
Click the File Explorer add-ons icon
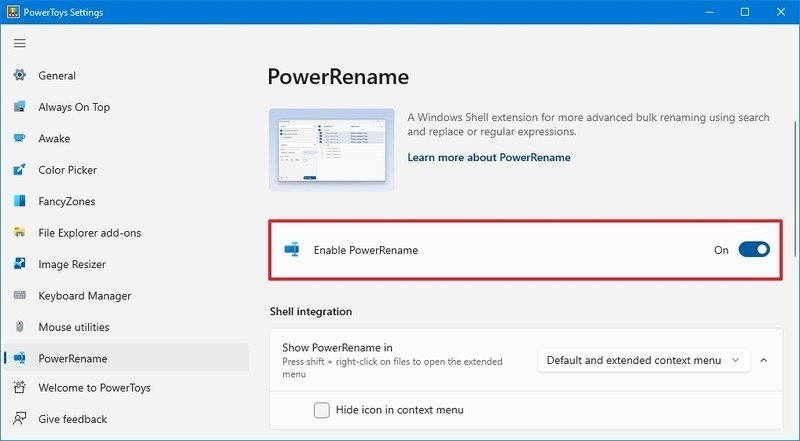click(19, 233)
